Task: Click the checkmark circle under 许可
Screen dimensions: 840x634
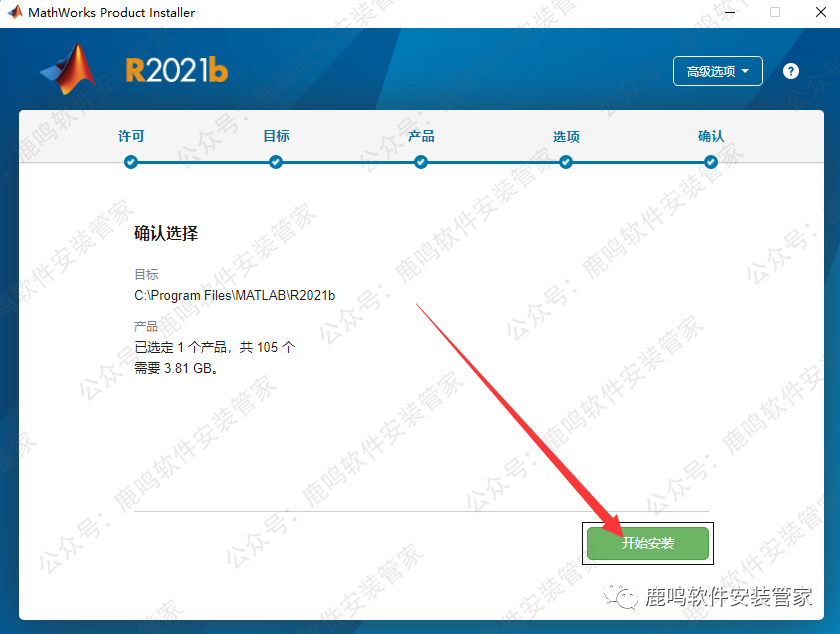Action: click(x=131, y=162)
